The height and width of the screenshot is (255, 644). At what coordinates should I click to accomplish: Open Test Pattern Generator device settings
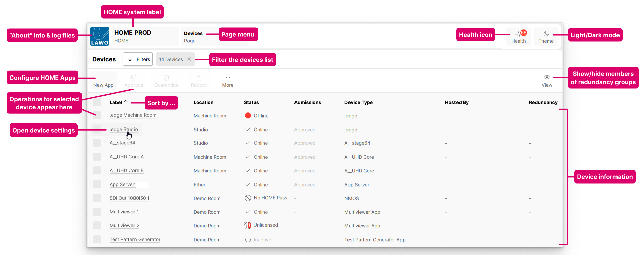tap(135, 239)
